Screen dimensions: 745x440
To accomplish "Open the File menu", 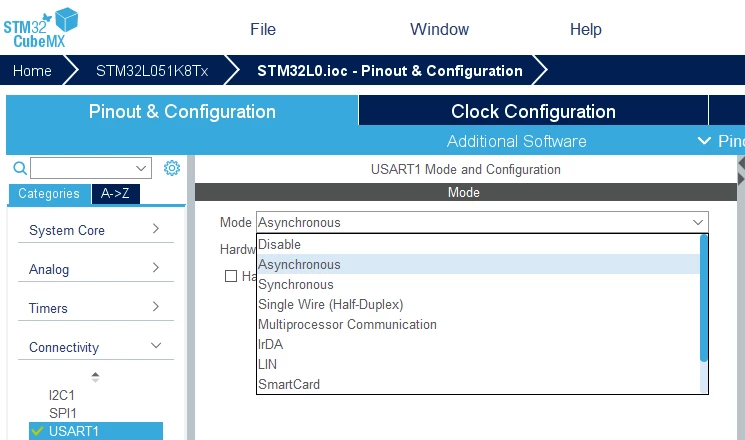I will (x=263, y=29).
